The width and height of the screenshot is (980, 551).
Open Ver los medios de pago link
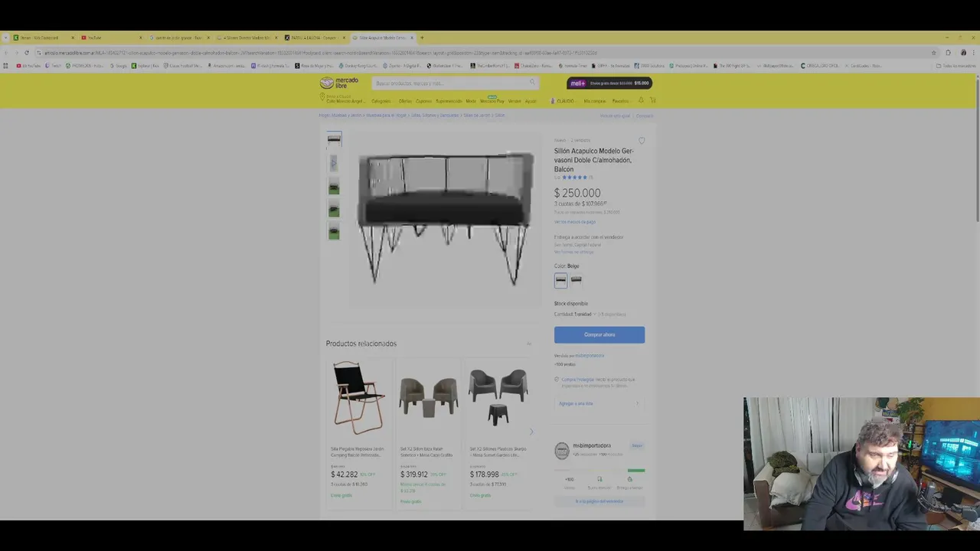575,222
